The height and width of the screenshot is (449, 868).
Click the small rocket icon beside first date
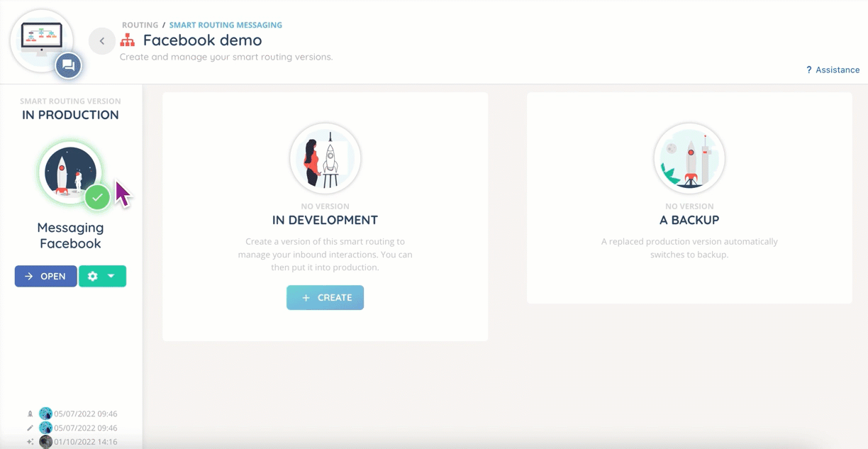point(30,414)
